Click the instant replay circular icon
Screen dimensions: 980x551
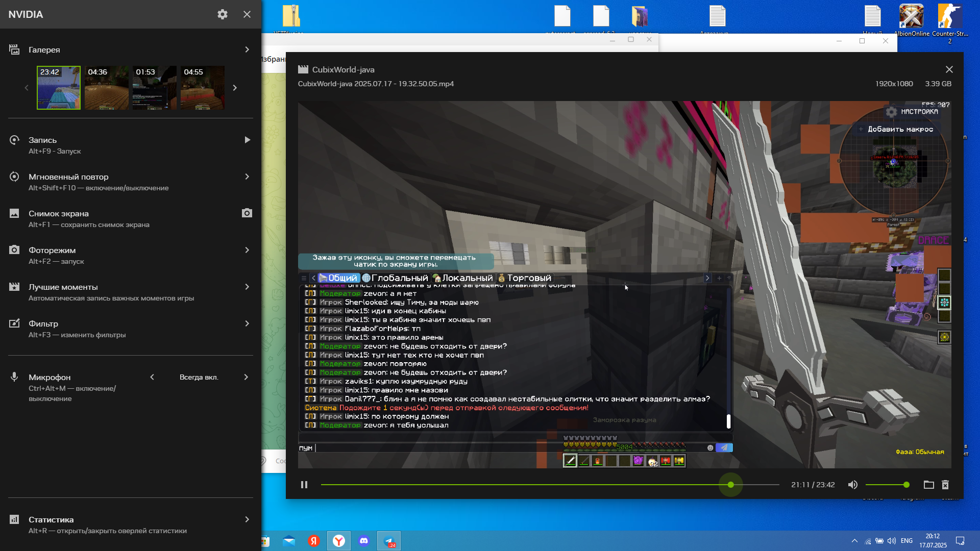(14, 177)
